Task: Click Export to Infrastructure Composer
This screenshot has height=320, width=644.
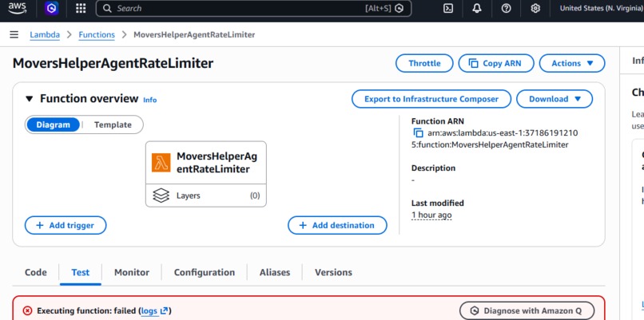Action: tap(431, 99)
